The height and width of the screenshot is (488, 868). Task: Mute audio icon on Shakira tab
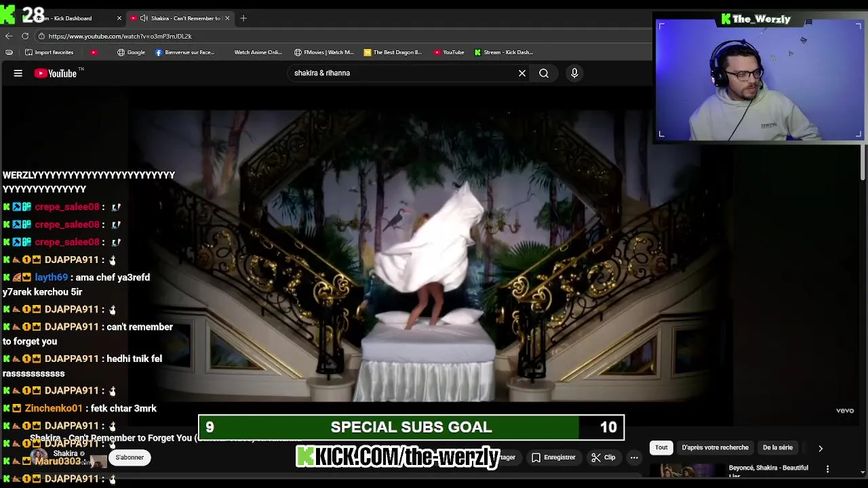point(144,18)
